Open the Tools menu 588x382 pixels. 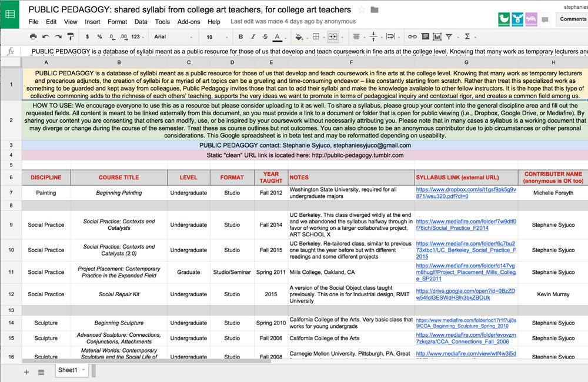[162, 22]
